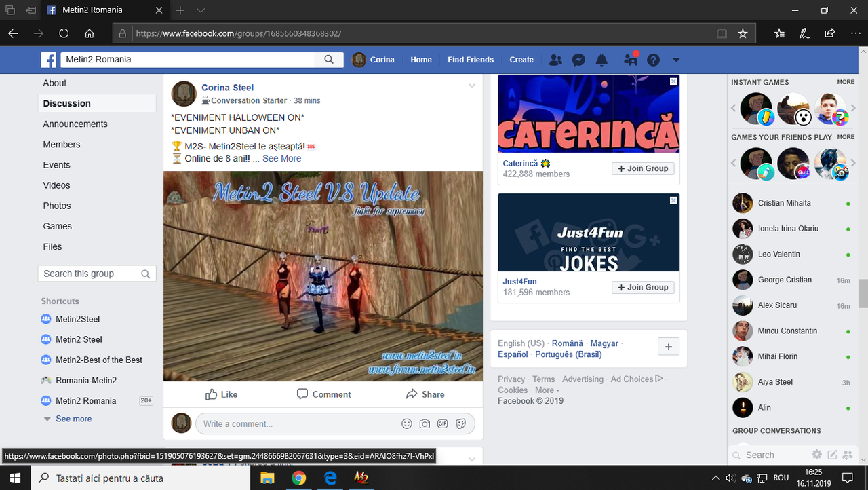
Task: Close the Just4Fun group suggestion
Action: click(673, 200)
